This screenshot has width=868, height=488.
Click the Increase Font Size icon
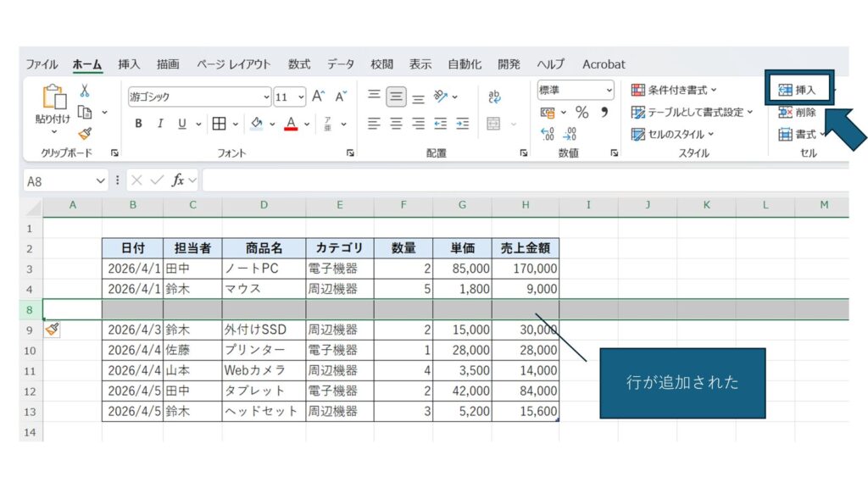(x=318, y=97)
